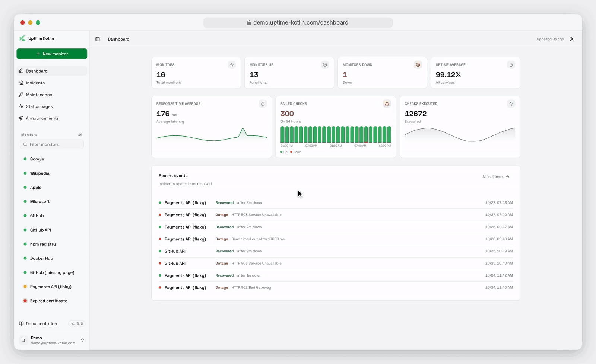Switch theme with the sun icon

point(572,39)
